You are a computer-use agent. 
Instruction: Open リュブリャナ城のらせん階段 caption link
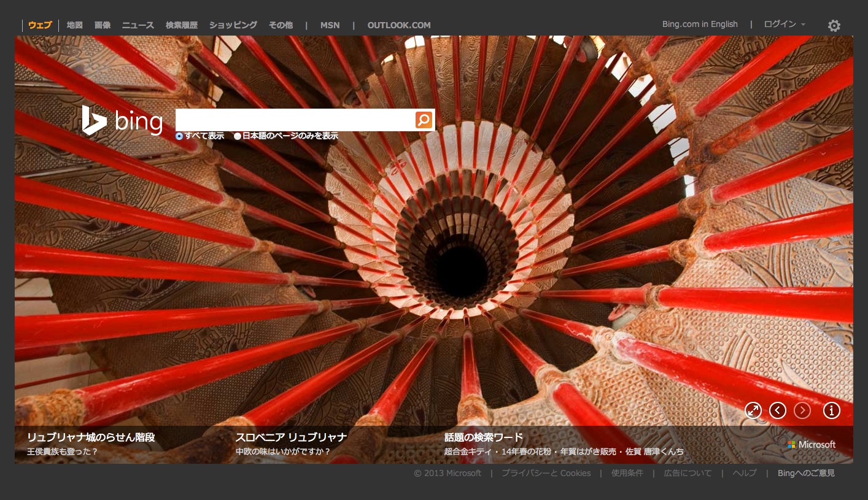[91, 437]
